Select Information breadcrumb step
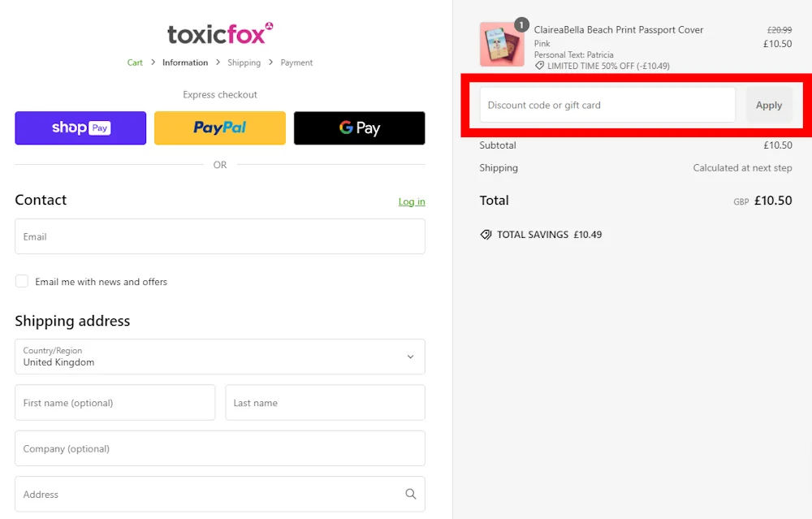The image size is (812, 519). coord(185,63)
